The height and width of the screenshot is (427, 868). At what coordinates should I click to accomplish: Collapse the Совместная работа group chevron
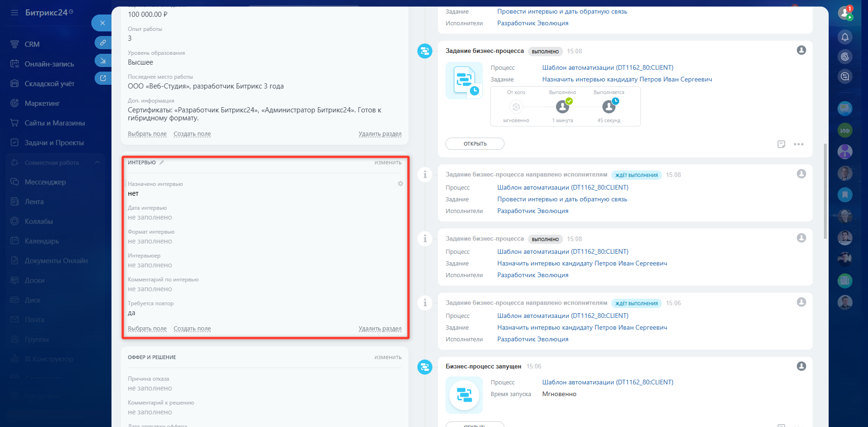(97, 162)
